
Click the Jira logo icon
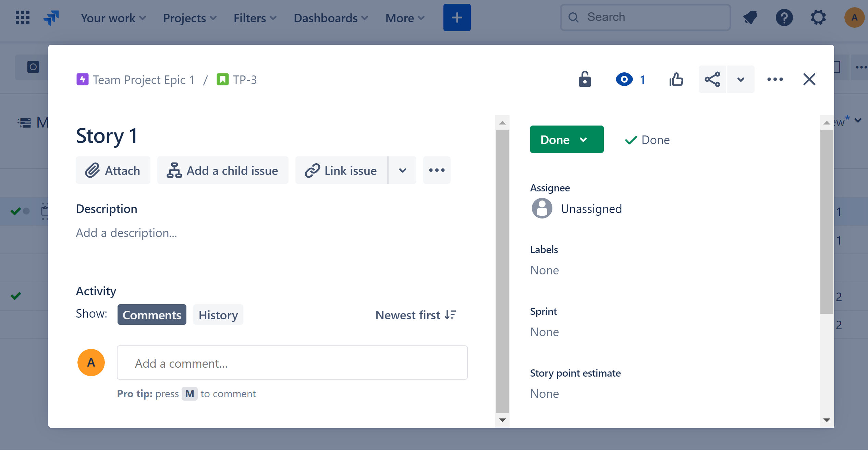tap(51, 17)
